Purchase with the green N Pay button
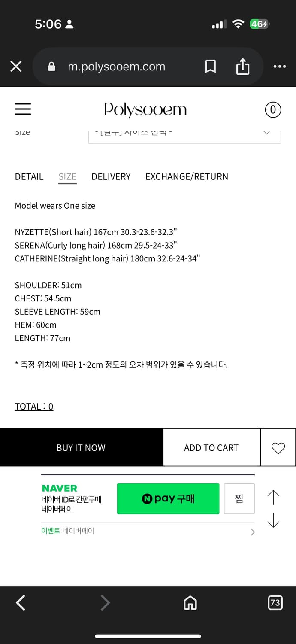The width and height of the screenshot is (296, 644). click(168, 499)
